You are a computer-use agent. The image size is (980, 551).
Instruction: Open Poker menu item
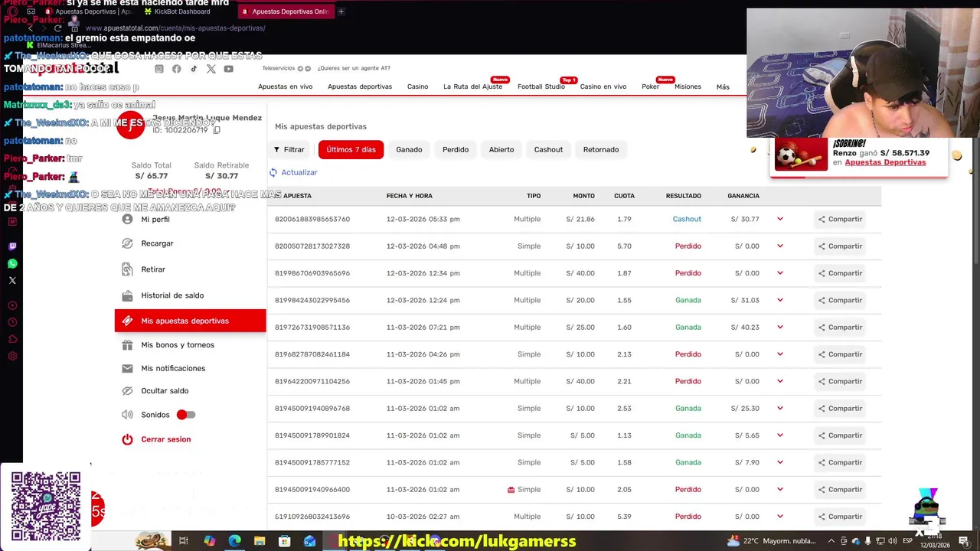[650, 86]
